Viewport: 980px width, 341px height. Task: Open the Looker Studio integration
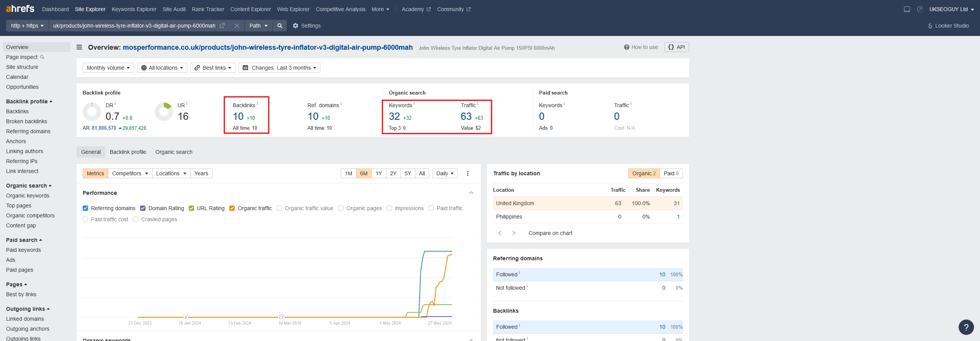click(948, 26)
